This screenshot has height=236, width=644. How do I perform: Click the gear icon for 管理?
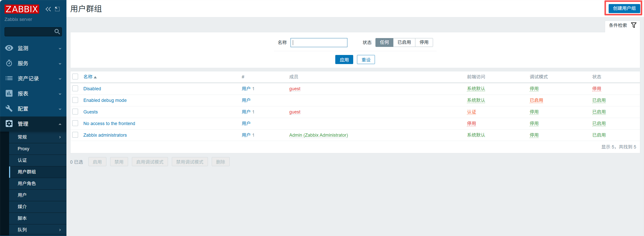[9, 124]
